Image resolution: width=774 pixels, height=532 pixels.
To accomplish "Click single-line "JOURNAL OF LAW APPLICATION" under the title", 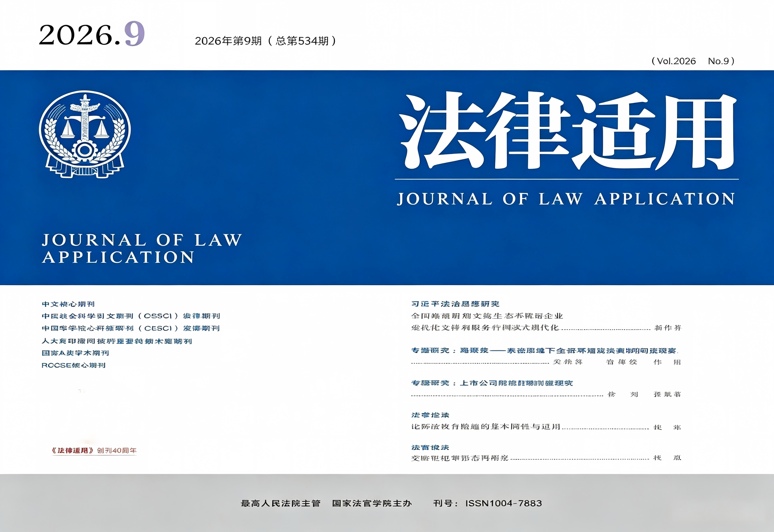I will [x=566, y=199].
